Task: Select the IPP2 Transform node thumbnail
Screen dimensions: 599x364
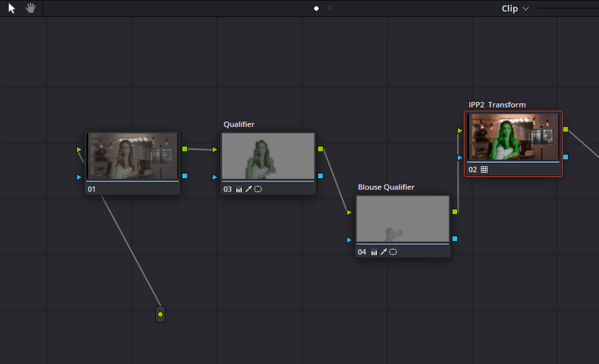Action: [513, 137]
